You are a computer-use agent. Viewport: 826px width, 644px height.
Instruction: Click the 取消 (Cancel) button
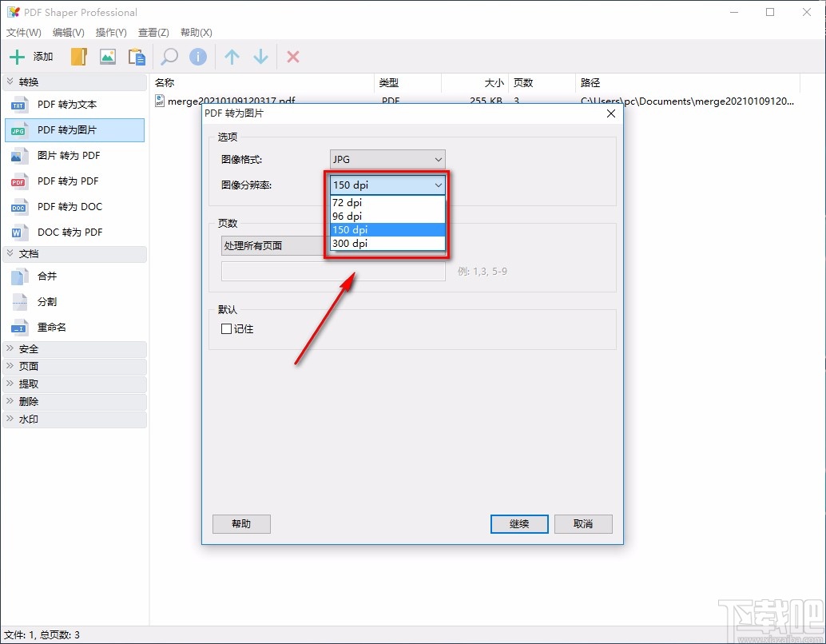click(x=583, y=523)
